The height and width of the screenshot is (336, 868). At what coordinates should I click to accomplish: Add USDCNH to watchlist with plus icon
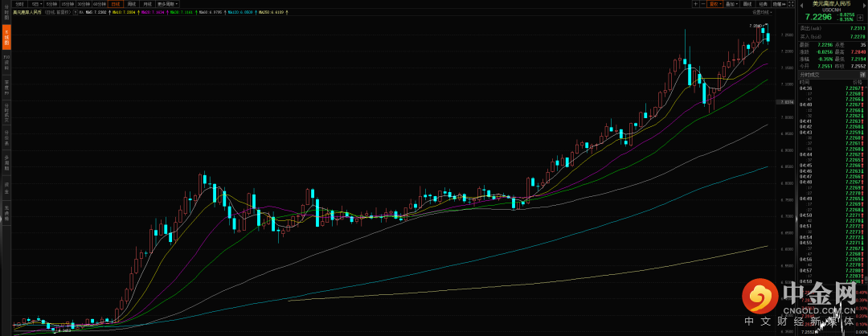[860, 18]
